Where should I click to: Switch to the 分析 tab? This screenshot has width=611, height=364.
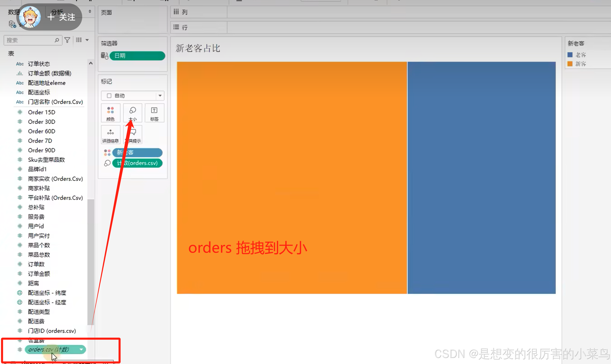(x=57, y=12)
